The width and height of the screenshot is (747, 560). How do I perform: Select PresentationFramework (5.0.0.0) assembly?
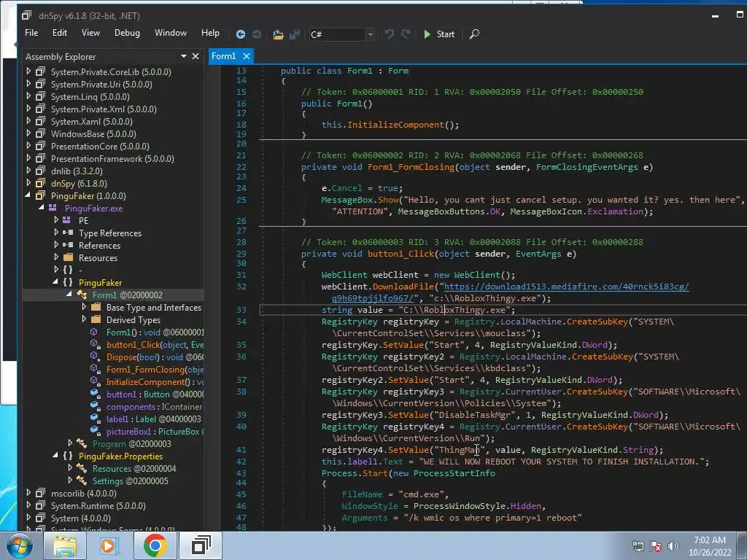click(112, 158)
